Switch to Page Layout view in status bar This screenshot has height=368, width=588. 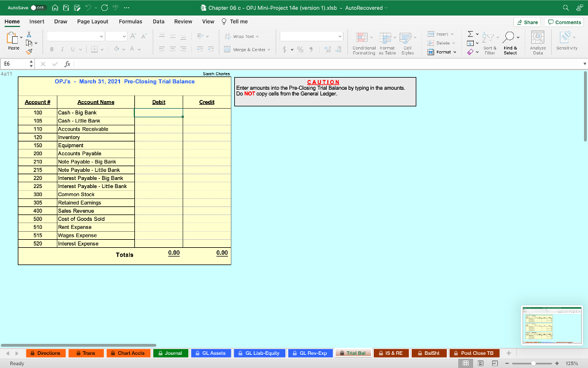point(481,363)
